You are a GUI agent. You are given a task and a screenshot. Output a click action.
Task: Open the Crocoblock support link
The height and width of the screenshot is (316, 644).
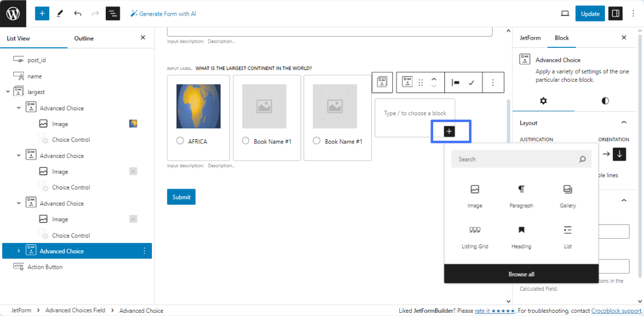pyautogui.click(x=616, y=311)
